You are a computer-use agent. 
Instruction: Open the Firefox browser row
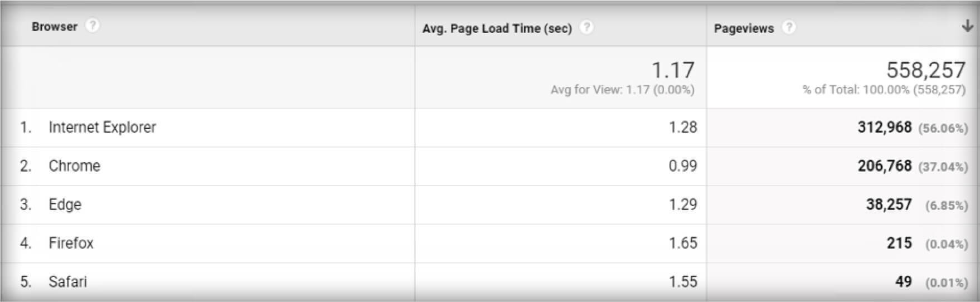tap(71, 243)
